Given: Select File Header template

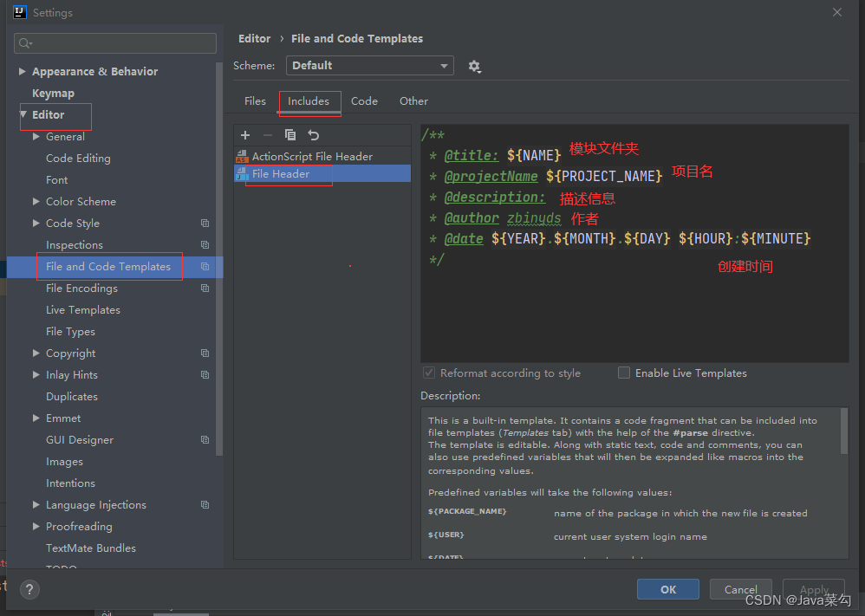Looking at the screenshot, I should pos(322,174).
